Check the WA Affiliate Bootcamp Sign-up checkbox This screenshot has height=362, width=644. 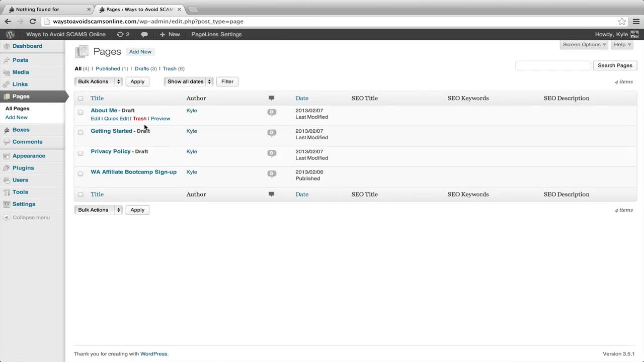click(x=80, y=174)
